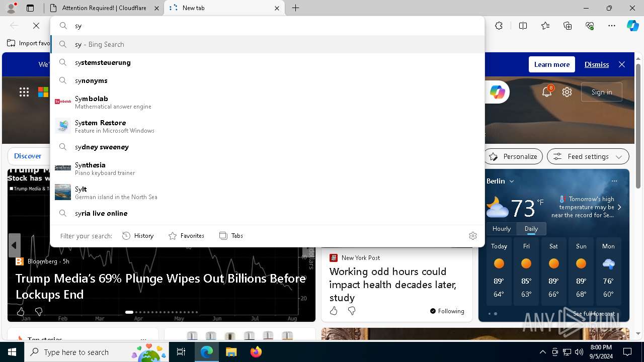Filter search by History
This screenshot has width=644, height=362.
tap(138, 236)
